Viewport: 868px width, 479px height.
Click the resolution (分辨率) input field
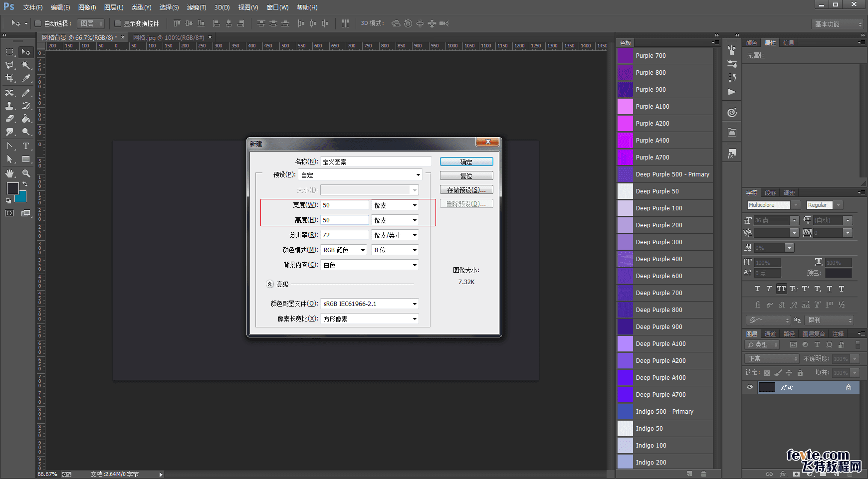(x=344, y=235)
